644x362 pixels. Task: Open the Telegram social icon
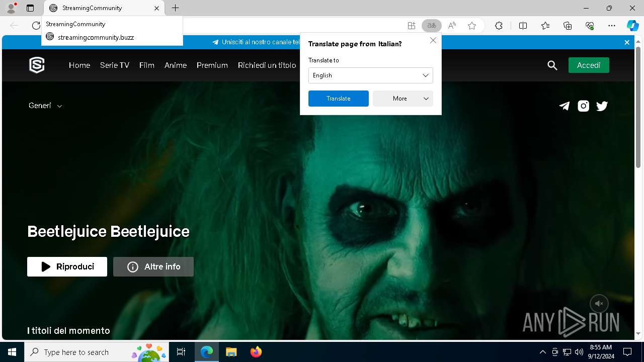point(565,106)
